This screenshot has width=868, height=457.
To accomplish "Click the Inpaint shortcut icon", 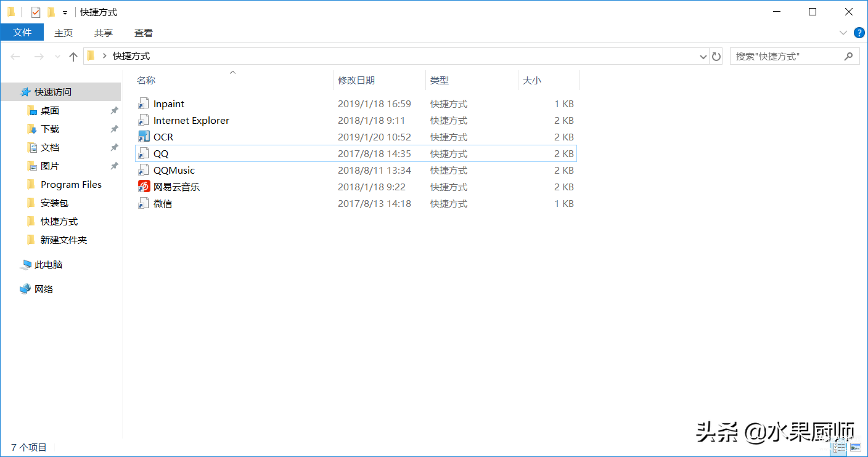I will (x=144, y=103).
